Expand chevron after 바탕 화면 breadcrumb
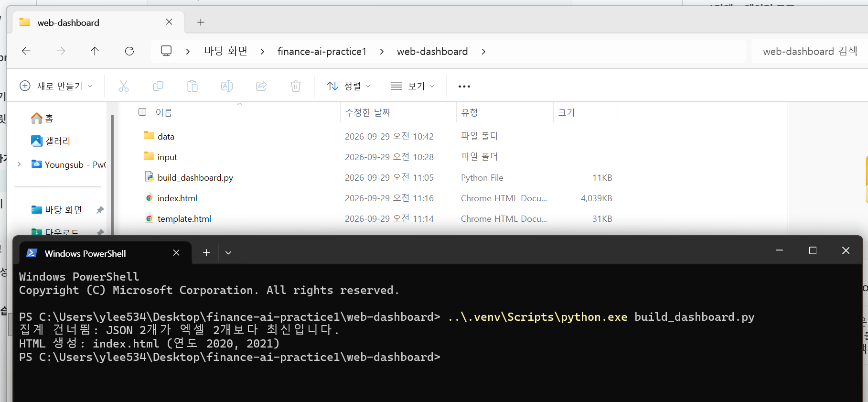The image size is (868, 402). [x=262, y=51]
